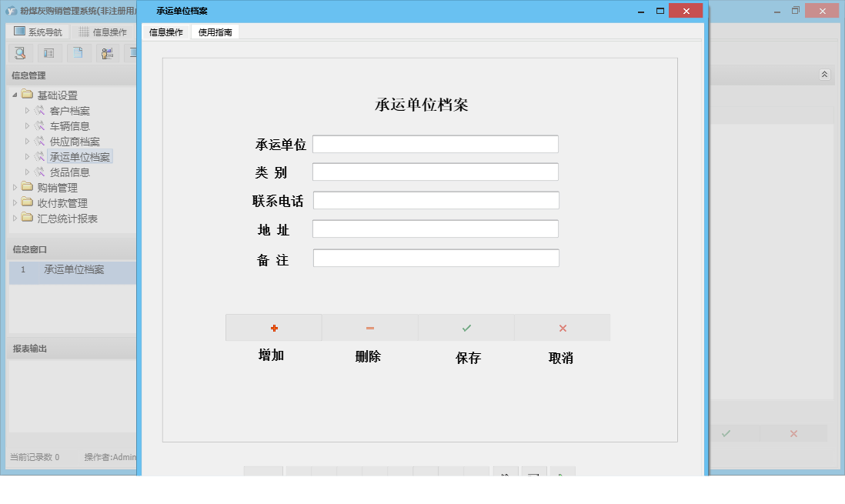
Task: Click the minus icon above 删除
Action: point(369,327)
